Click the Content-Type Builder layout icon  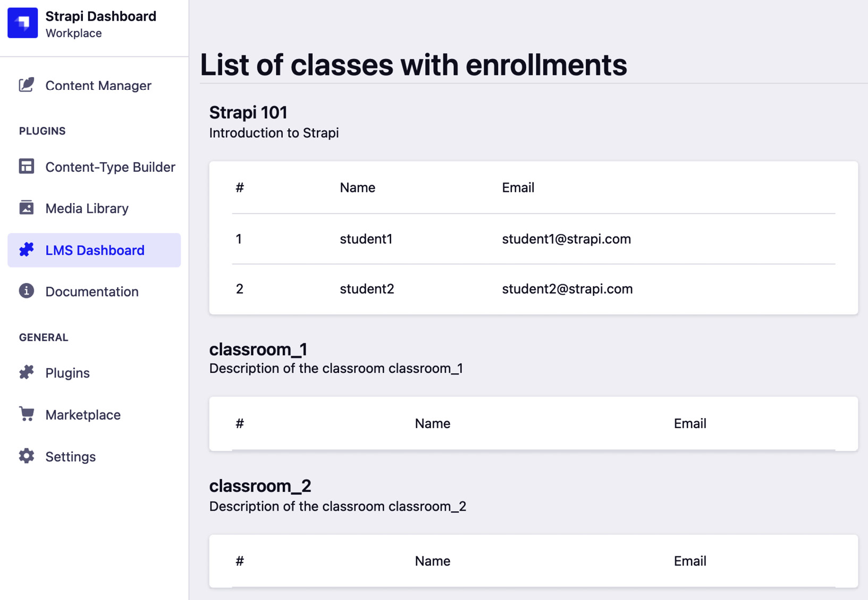(27, 166)
